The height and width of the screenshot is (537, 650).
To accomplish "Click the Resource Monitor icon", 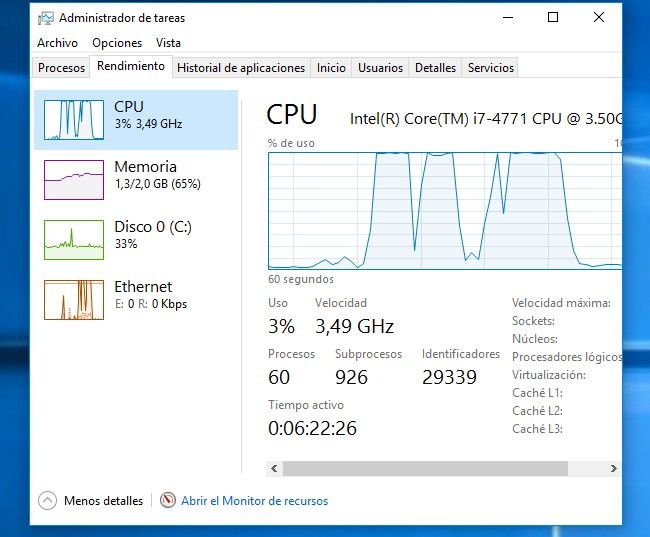I will point(168,501).
